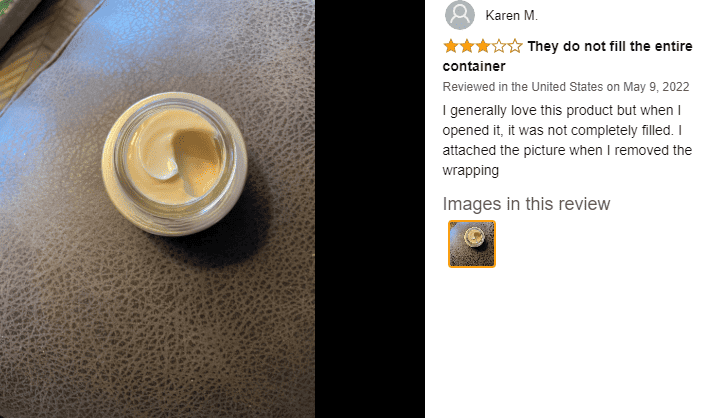Open review title 'They do not fill the entire'

click(610, 46)
